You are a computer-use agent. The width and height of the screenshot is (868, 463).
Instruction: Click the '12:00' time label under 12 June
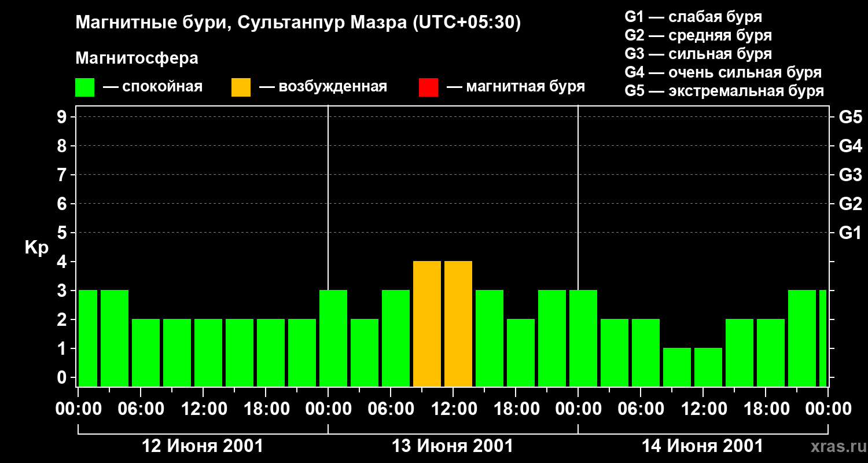(203, 409)
